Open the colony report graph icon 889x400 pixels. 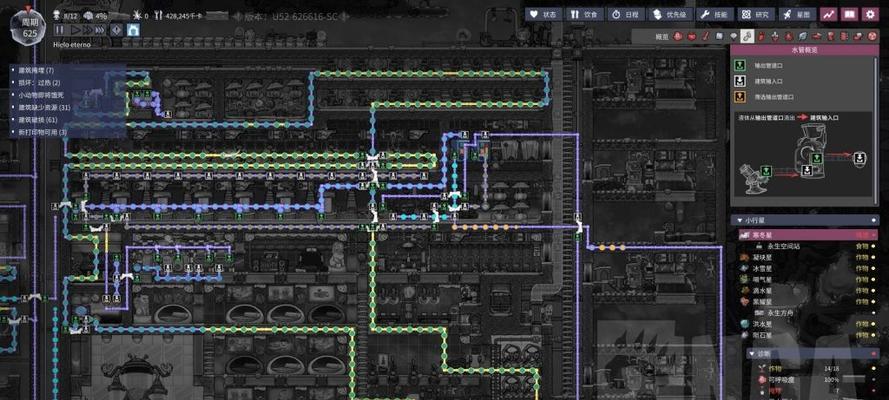(x=829, y=15)
